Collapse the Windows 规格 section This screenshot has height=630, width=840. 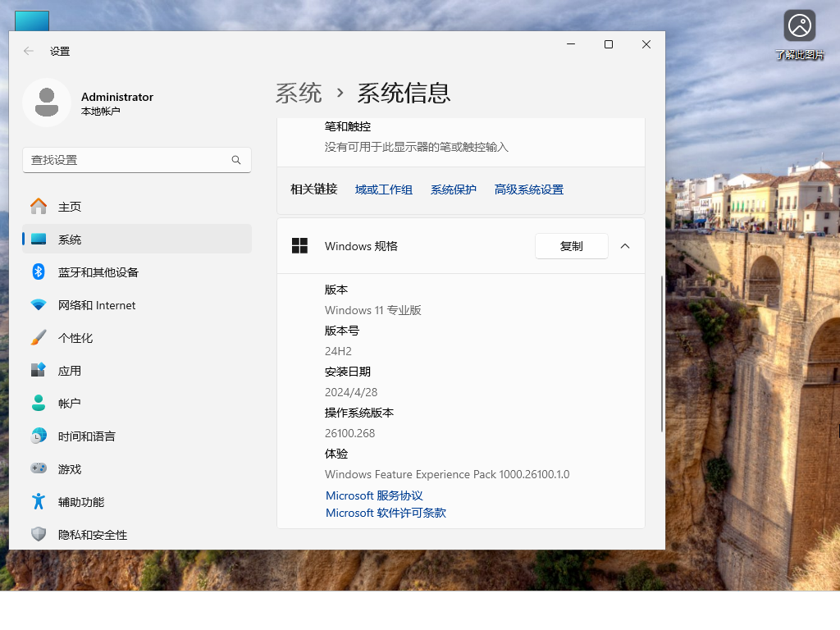coord(625,245)
